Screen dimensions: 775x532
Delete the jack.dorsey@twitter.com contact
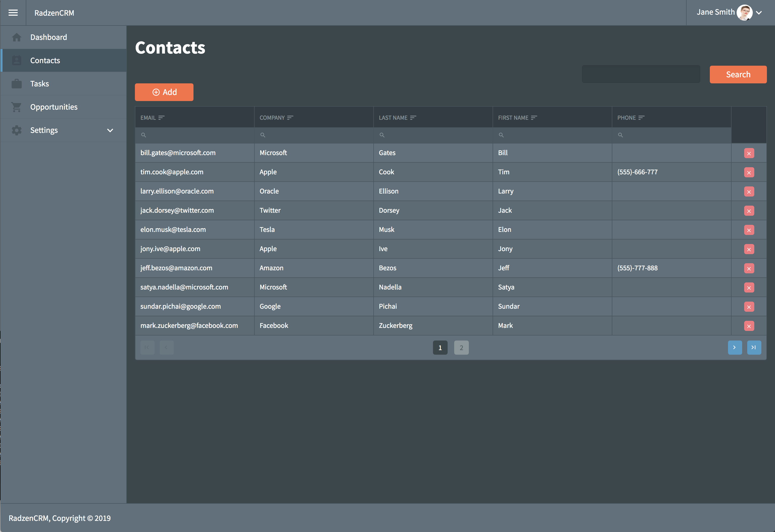coord(749,211)
